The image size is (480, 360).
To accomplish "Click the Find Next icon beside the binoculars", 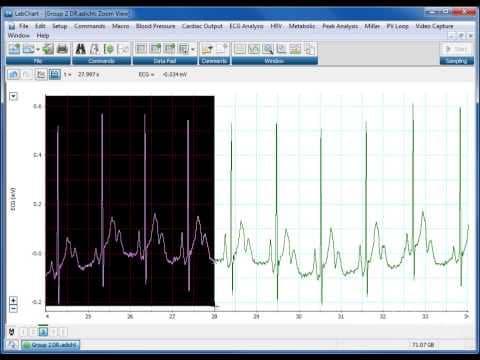I will coord(95,49).
